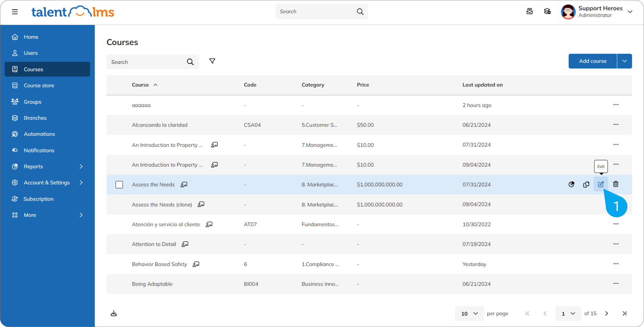Open the course filter funnel icon

coord(212,61)
